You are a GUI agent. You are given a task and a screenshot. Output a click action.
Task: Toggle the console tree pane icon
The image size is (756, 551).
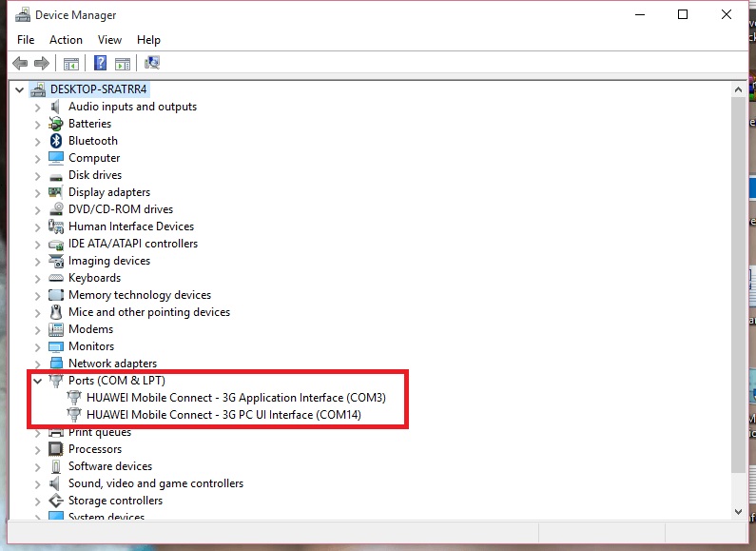[x=70, y=64]
